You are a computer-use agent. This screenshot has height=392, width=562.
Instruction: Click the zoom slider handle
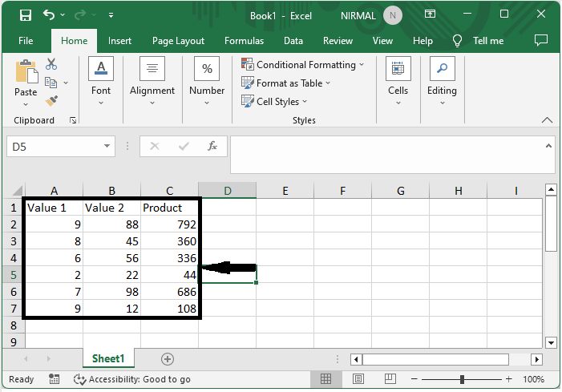pyautogui.click(x=462, y=379)
